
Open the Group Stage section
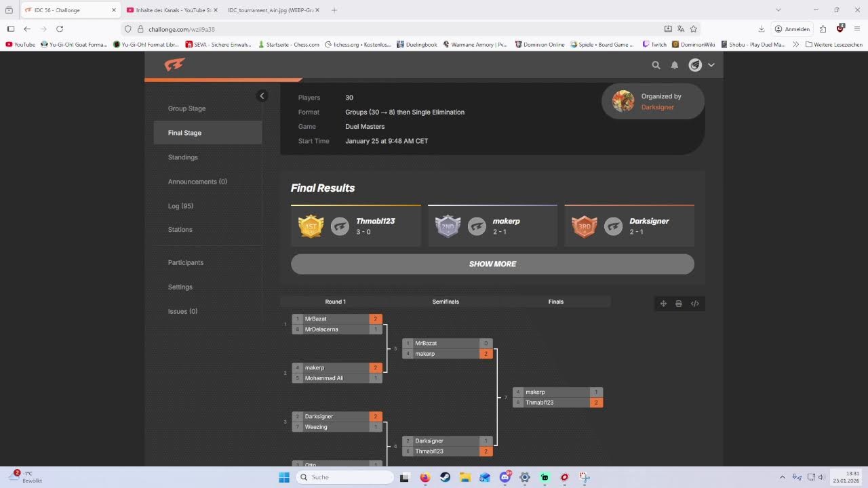186,108
